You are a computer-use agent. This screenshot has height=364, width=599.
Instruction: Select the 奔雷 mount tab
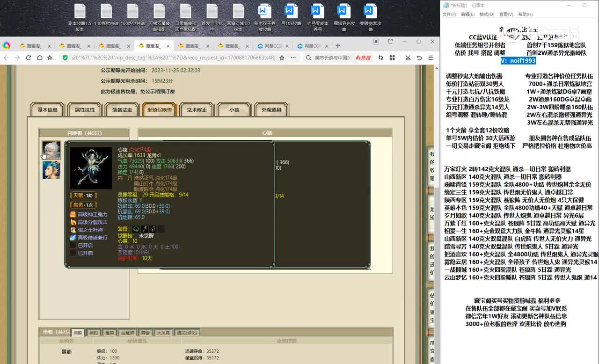pos(146,333)
